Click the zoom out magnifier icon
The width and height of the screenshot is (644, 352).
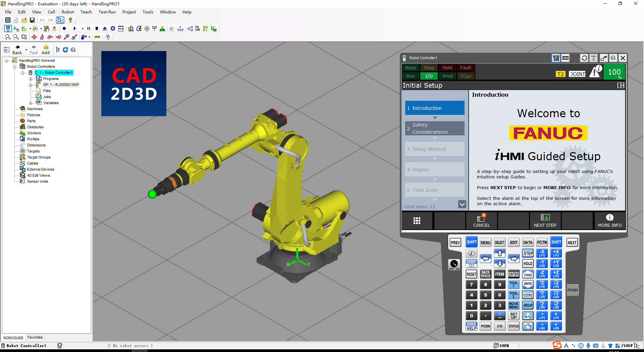16,37
